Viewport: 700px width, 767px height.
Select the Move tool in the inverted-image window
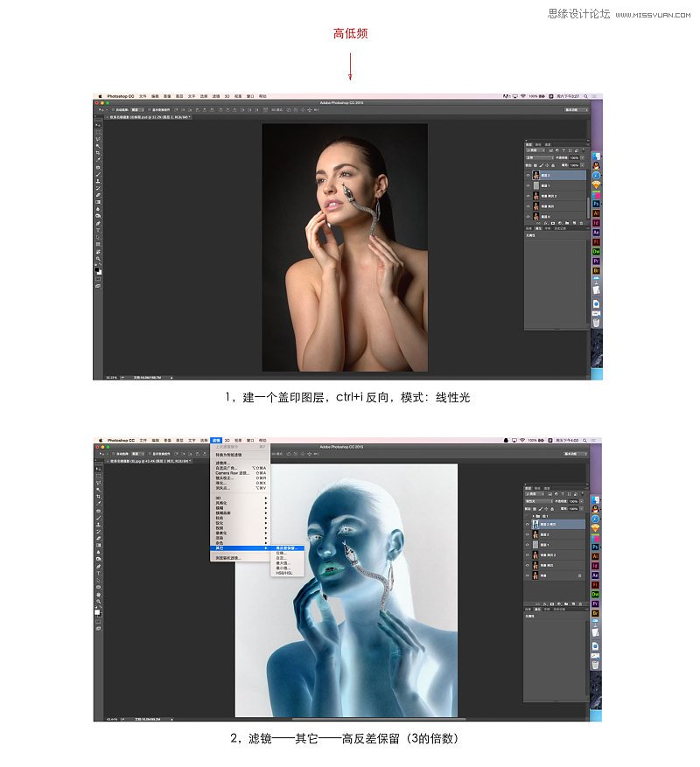[97, 469]
